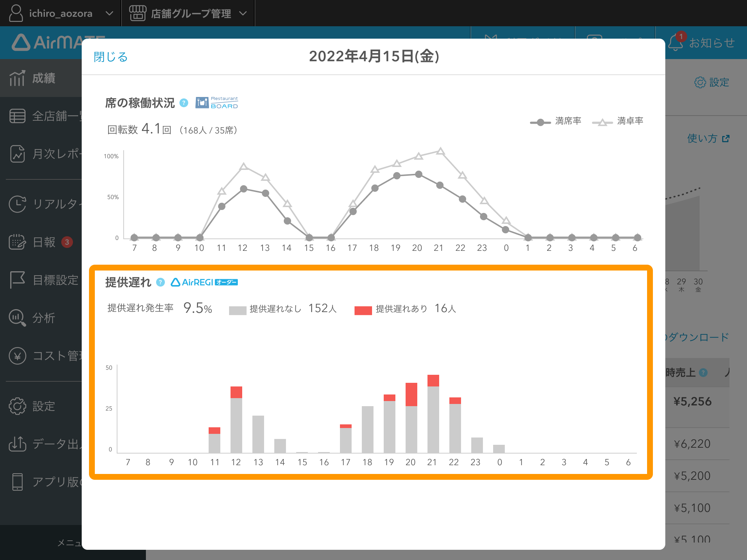Click the 152人 提供遅れなし count

(322, 308)
